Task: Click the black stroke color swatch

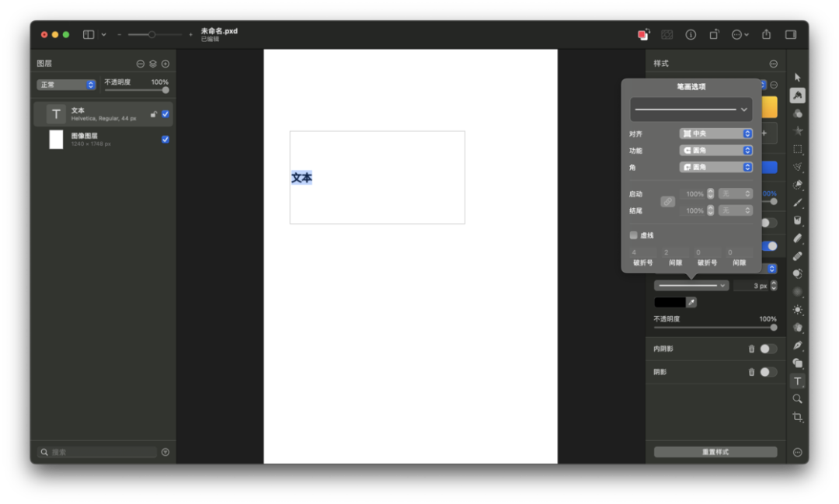Action: click(670, 302)
